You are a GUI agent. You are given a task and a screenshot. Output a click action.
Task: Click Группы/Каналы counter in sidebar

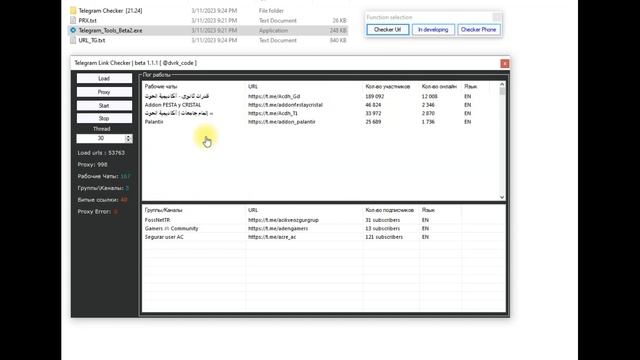103,188
